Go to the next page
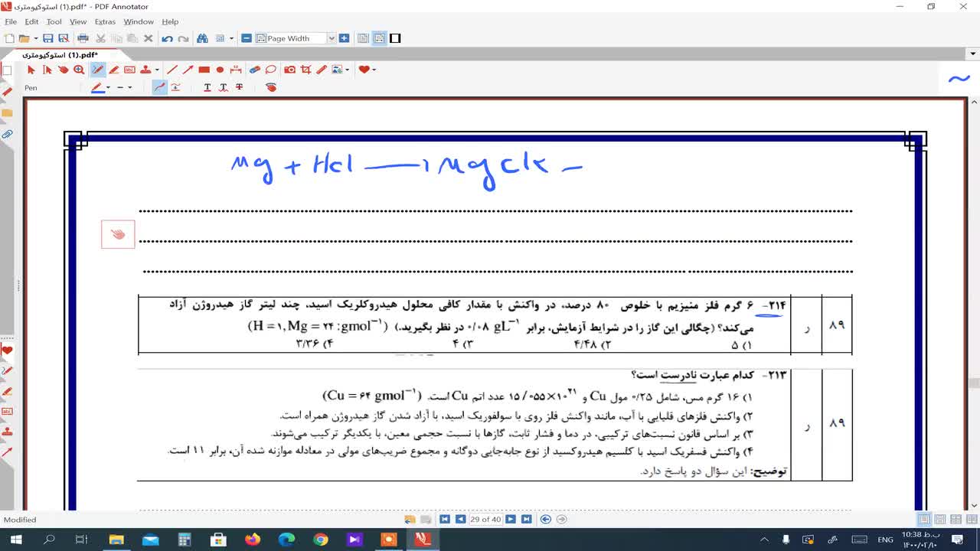This screenshot has width=980, height=551. pyautogui.click(x=511, y=520)
